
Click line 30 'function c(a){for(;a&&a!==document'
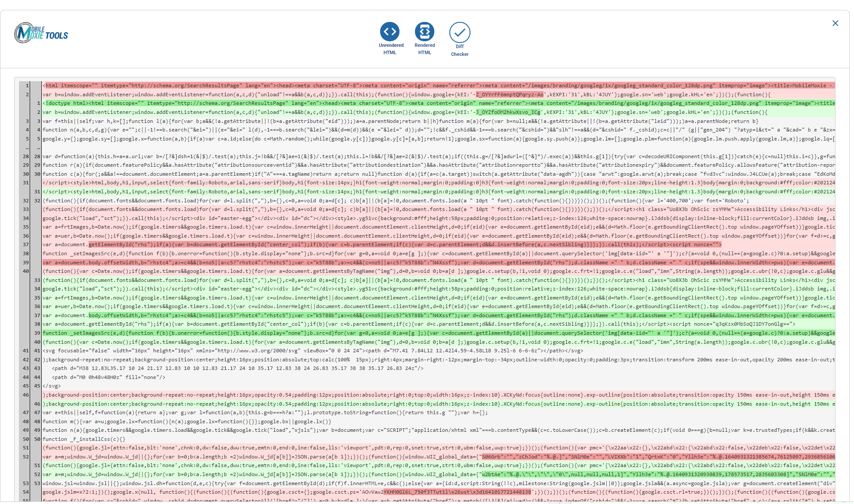click(x=439, y=174)
